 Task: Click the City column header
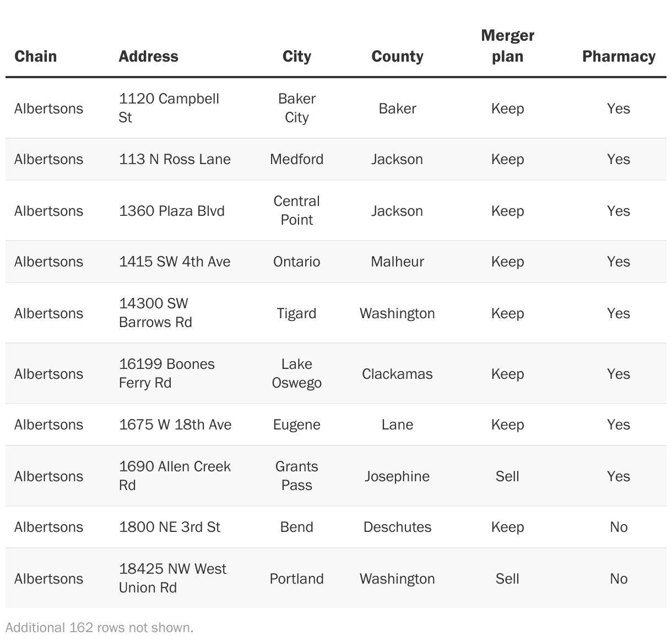point(296,56)
